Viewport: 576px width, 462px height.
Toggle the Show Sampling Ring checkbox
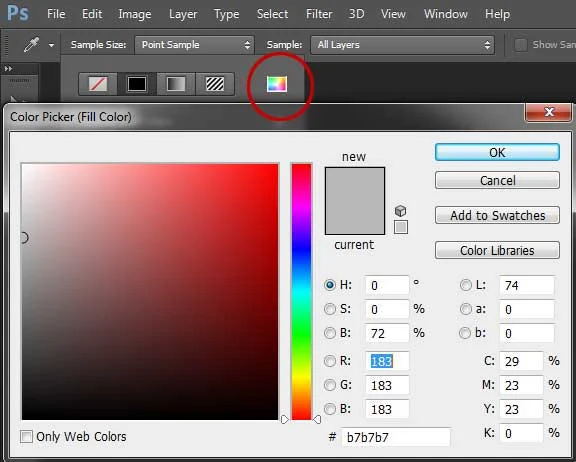520,45
